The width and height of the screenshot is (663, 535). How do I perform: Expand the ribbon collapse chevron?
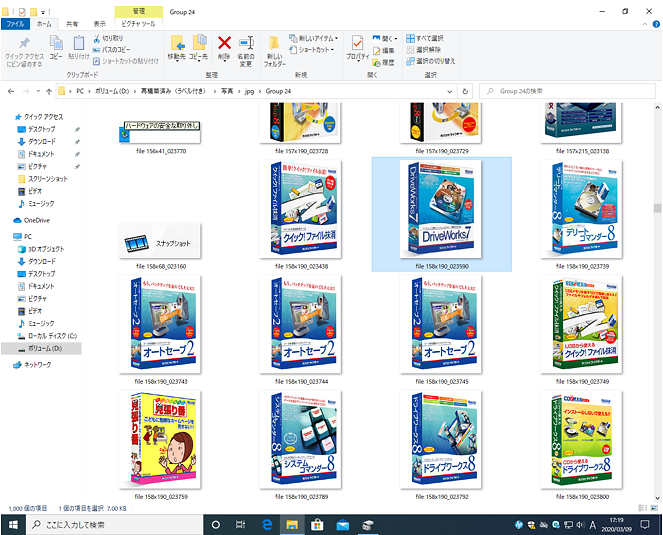[x=645, y=24]
